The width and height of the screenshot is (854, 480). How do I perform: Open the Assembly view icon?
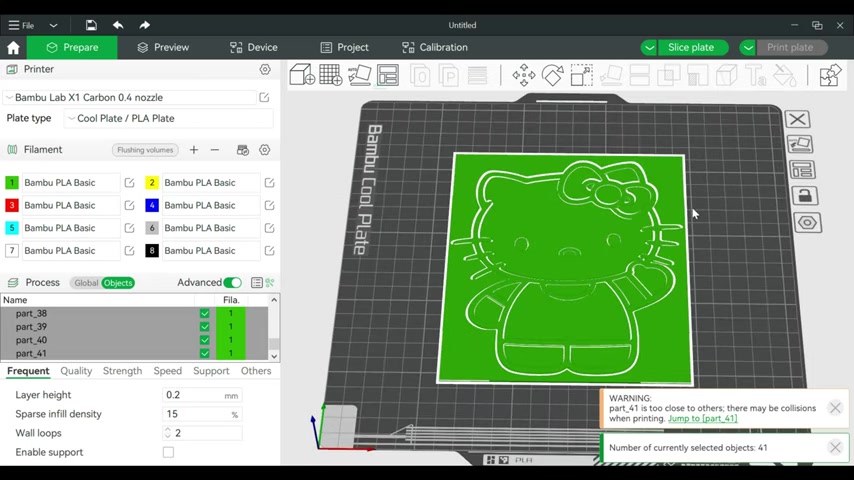click(829, 75)
